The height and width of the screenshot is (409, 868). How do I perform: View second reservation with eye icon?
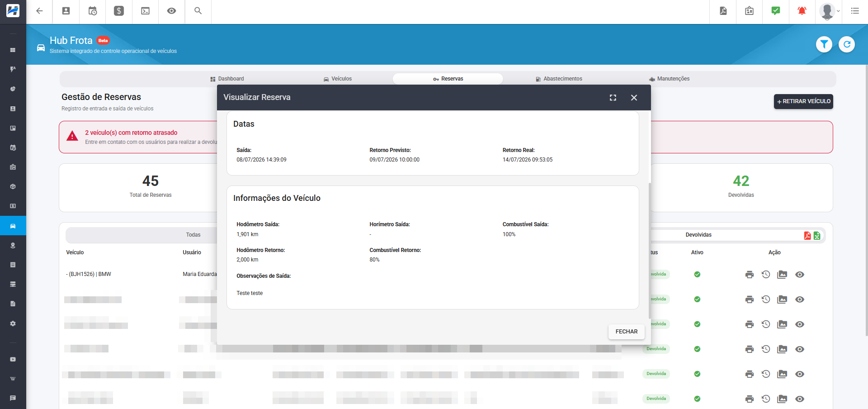pos(800,300)
